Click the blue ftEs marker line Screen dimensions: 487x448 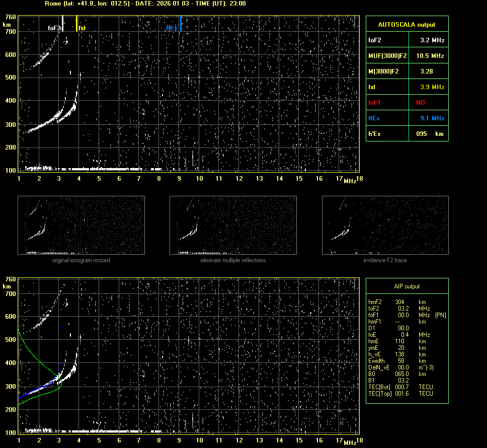181,24
